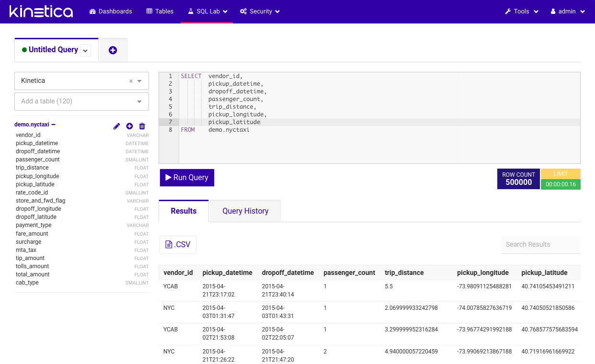Click the Kinetica logo in the navbar
This screenshot has width=595, height=364.
[40, 11]
